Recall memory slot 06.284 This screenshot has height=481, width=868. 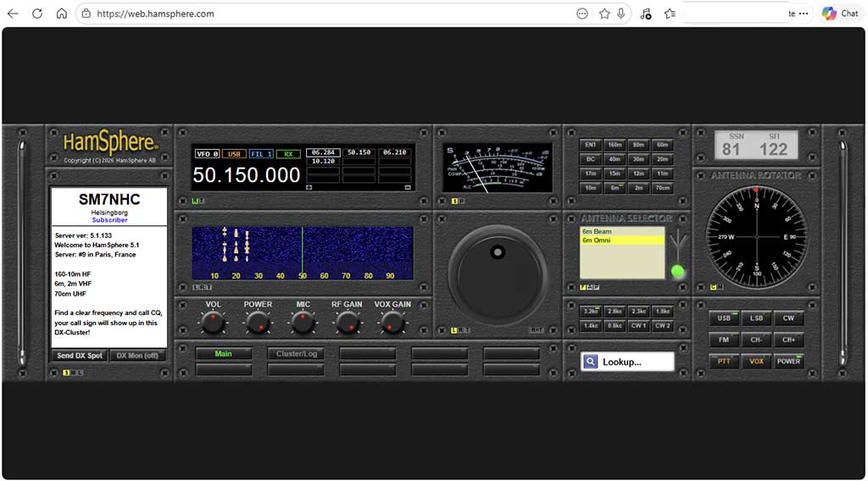pos(323,152)
